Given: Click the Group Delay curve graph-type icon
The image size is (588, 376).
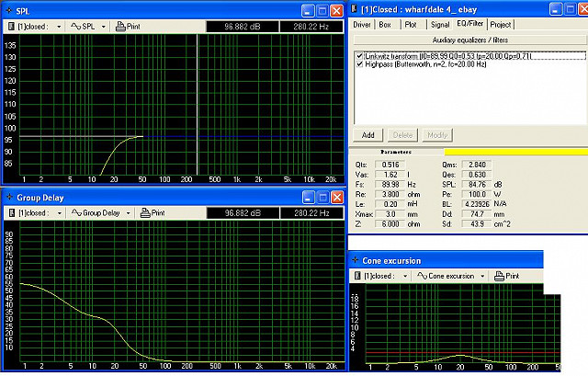Looking at the screenshot, I should (74, 212).
